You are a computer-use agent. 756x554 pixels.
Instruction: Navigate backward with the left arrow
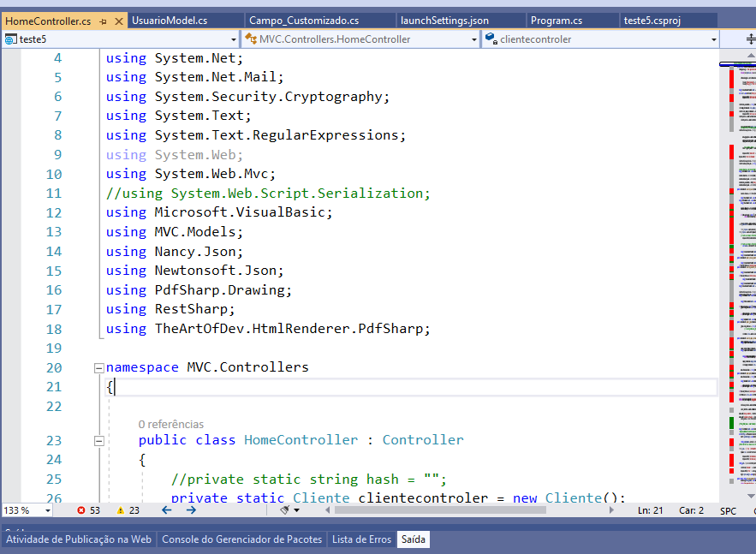point(167,509)
